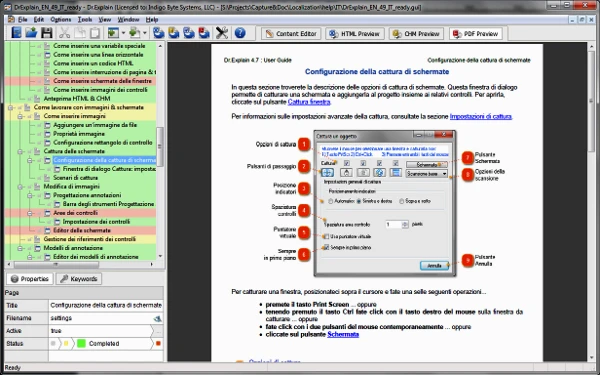
Task: Collapse Come lavorare con immagini & schermate node
Action: (x=10, y=108)
